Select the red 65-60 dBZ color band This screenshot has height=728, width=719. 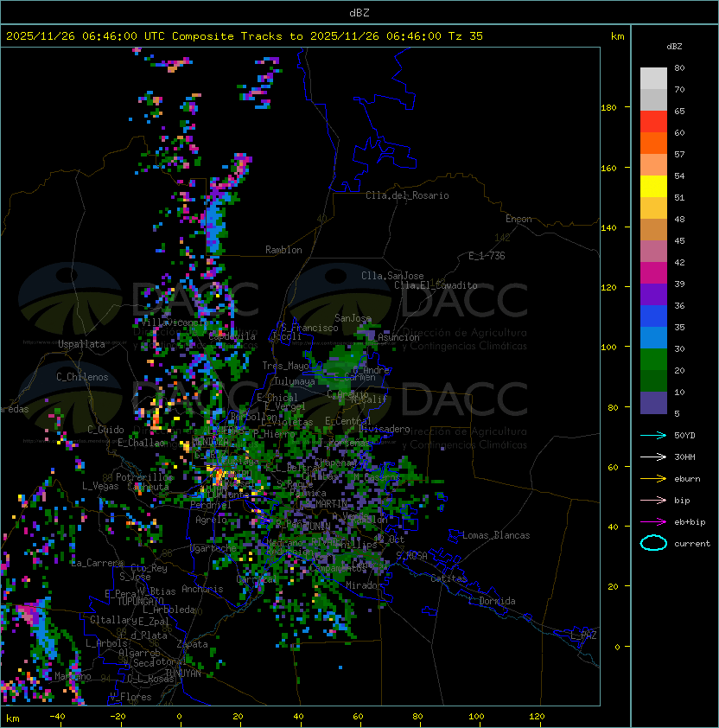[x=653, y=122]
